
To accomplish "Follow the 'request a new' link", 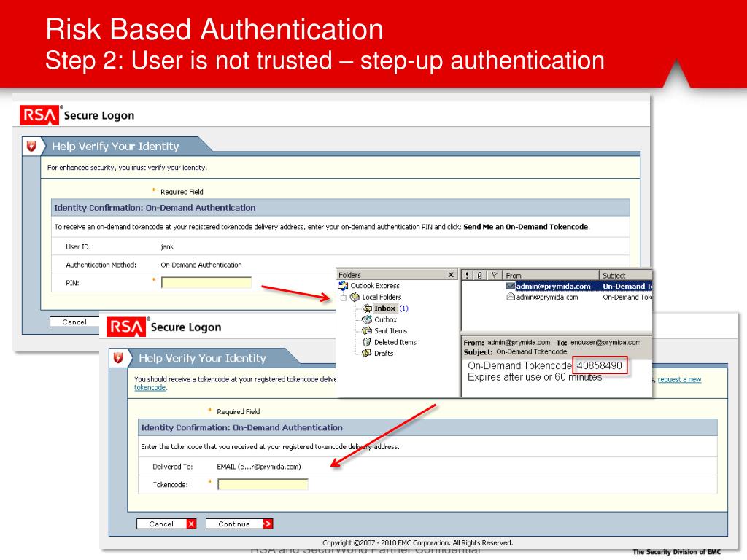I will [679, 379].
